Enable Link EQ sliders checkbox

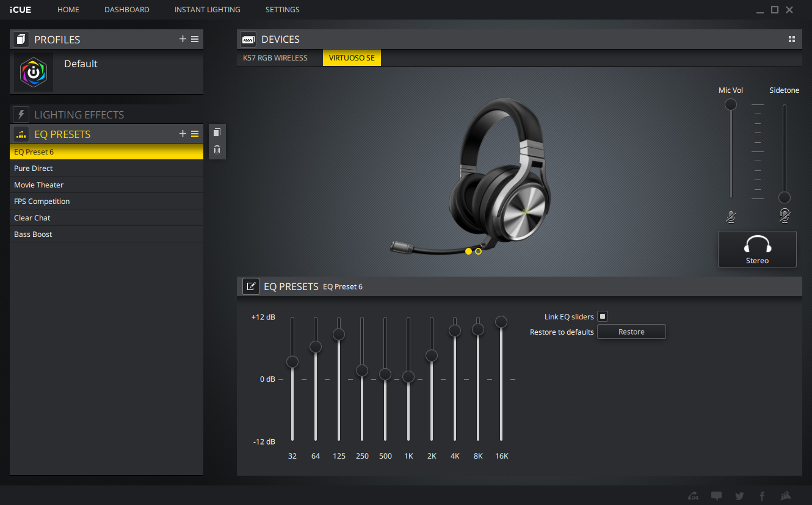pos(603,316)
